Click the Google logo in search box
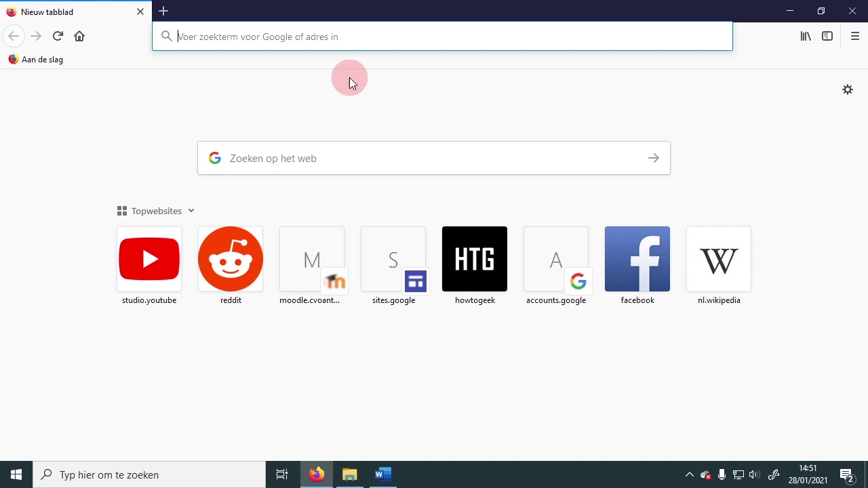 [215, 158]
